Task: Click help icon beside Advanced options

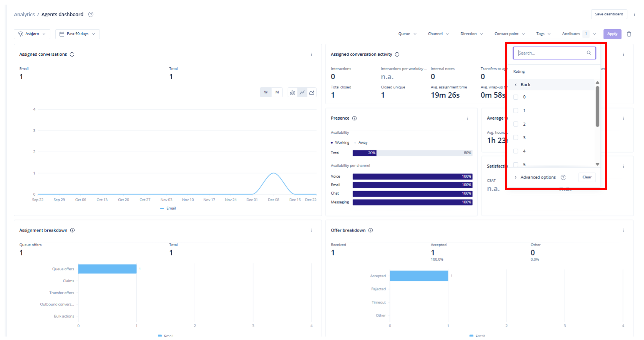Action: click(x=563, y=177)
